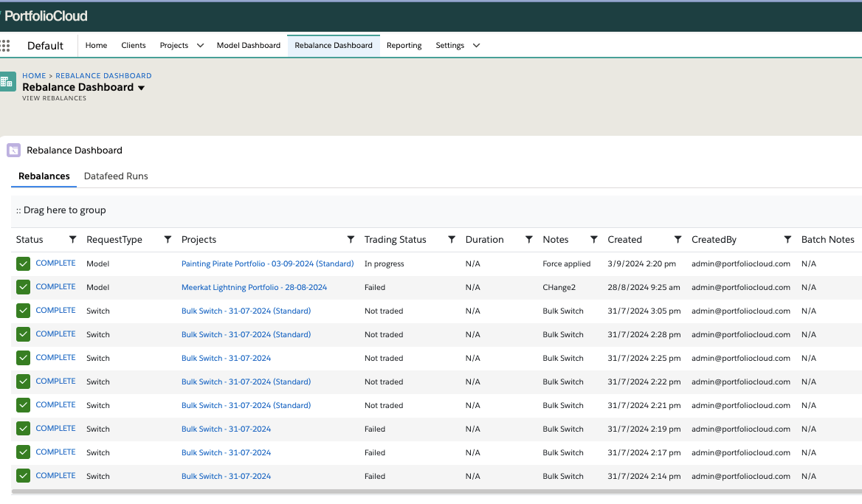Click the Drag here to group area
This screenshot has height=504, width=862.
click(x=62, y=210)
